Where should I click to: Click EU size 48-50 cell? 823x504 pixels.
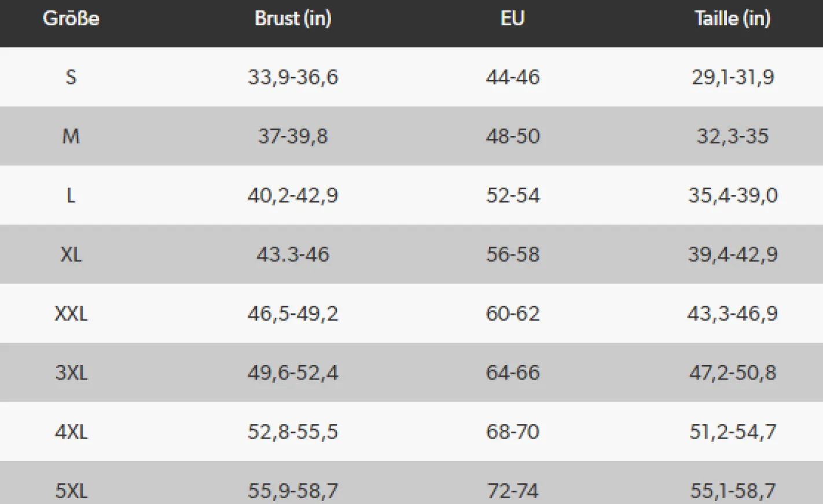tap(513, 137)
